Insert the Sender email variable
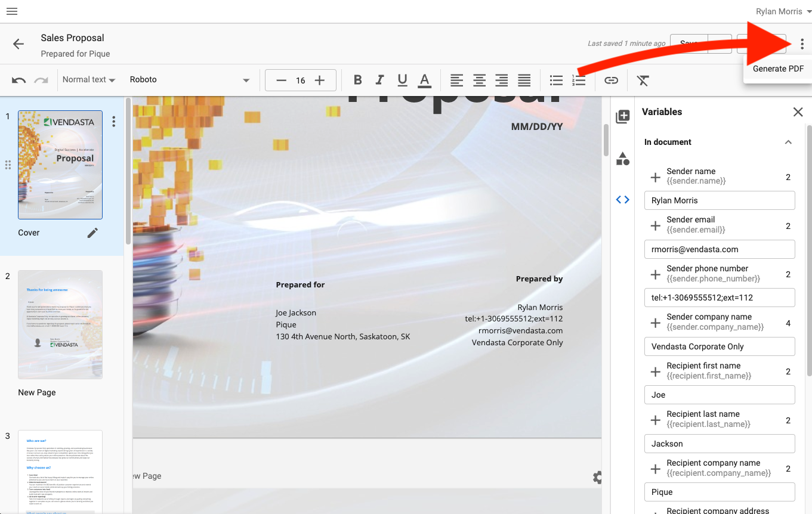Viewport: 812px width, 514px height. click(655, 225)
